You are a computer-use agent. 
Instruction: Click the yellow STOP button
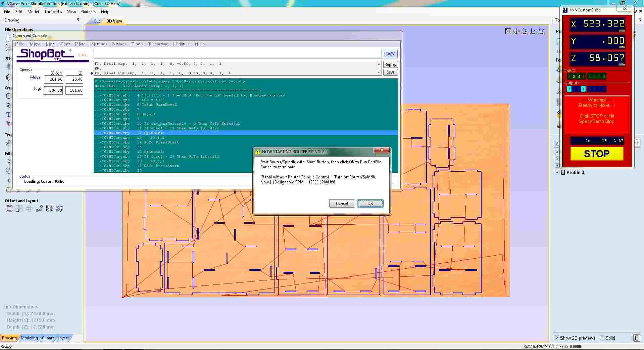pyautogui.click(x=596, y=154)
